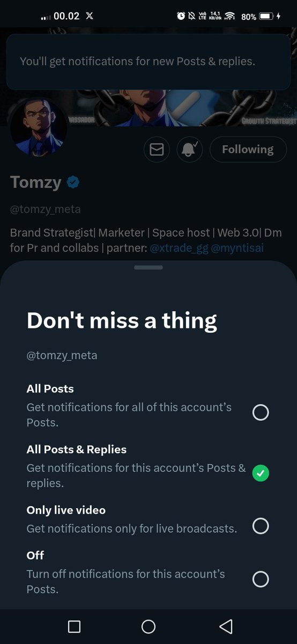Select the All Posts radio button
Image resolution: width=297 pixels, height=644 pixels.
coord(261,413)
